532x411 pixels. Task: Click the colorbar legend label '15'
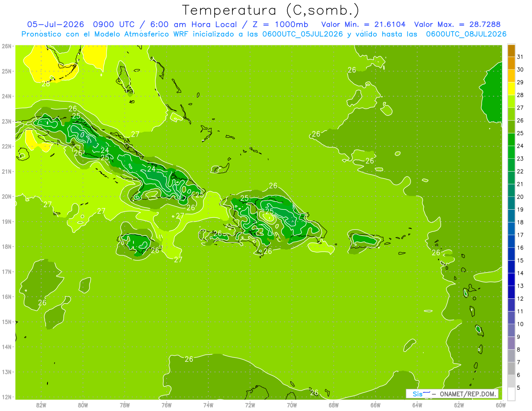point(520,260)
